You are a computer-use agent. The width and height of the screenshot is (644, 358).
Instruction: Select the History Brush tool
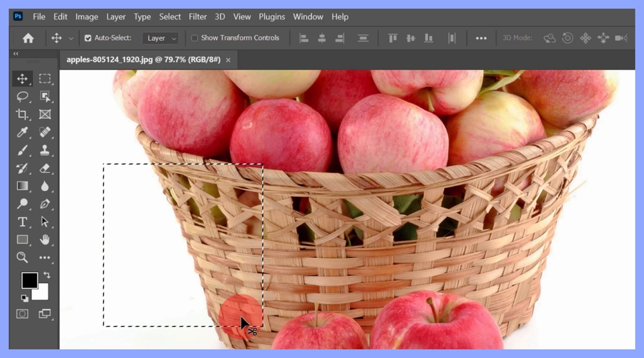click(22, 169)
